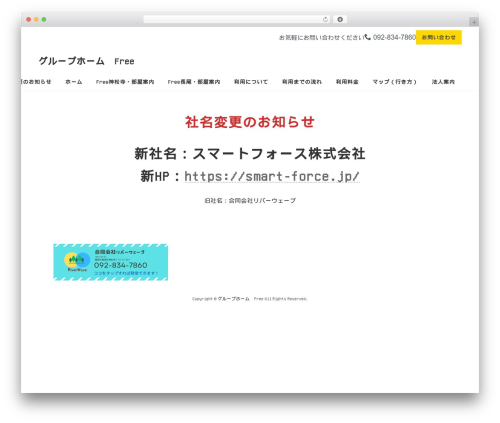Click the phone icon next to 092-834-7860

point(367,37)
